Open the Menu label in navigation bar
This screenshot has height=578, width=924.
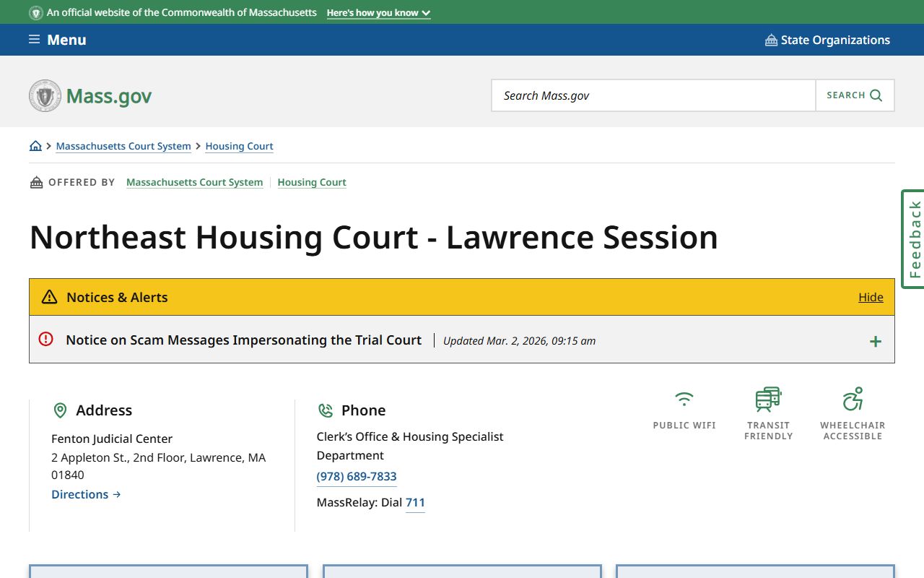[66, 40]
